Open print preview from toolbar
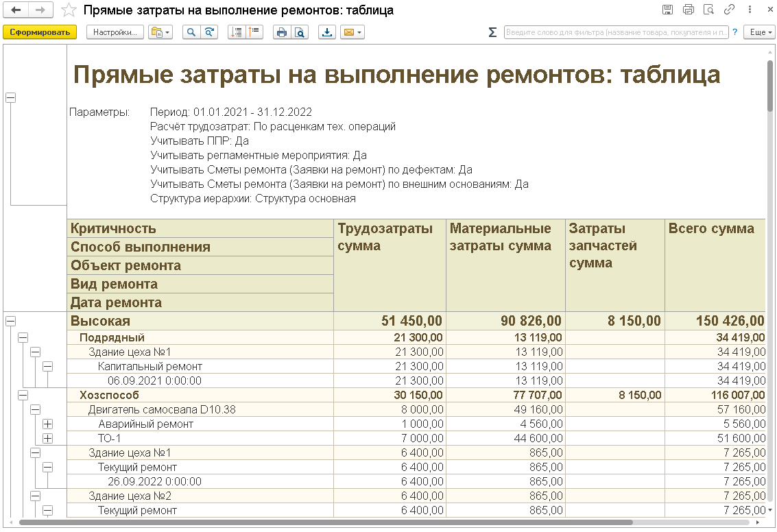The width and height of the screenshot is (777, 532). (x=300, y=32)
